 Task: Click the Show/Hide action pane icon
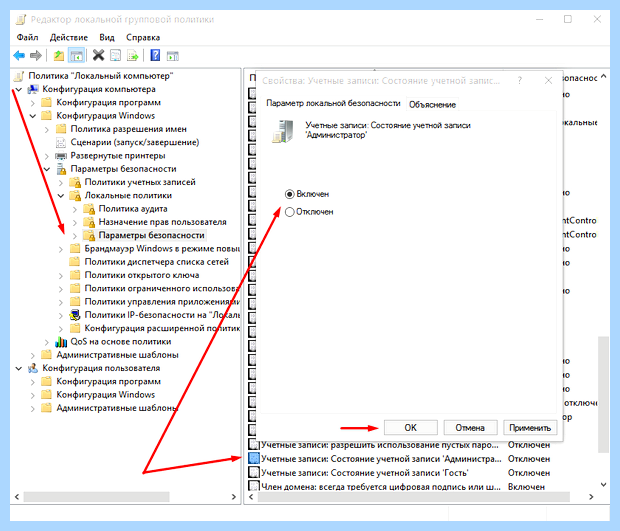click(x=173, y=56)
